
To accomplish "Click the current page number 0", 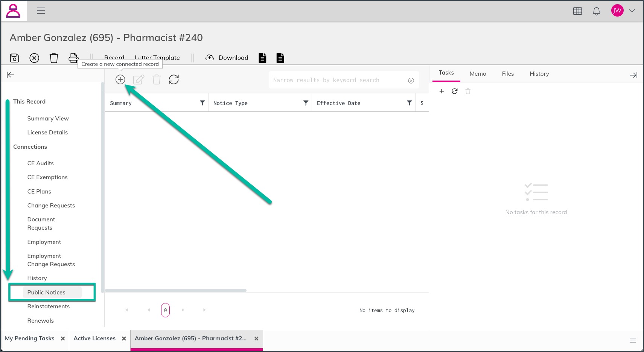I will click(x=165, y=310).
